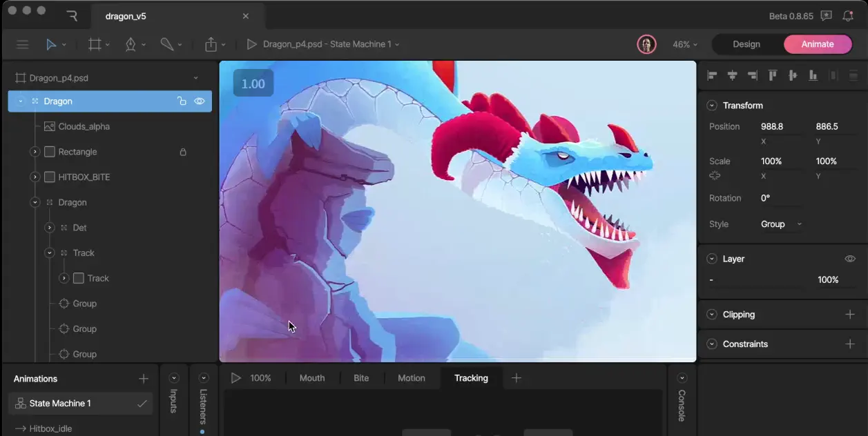Toggle visibility of the Dragon layer
This screenshot has width=868, height=436.
tap(200, 101)
